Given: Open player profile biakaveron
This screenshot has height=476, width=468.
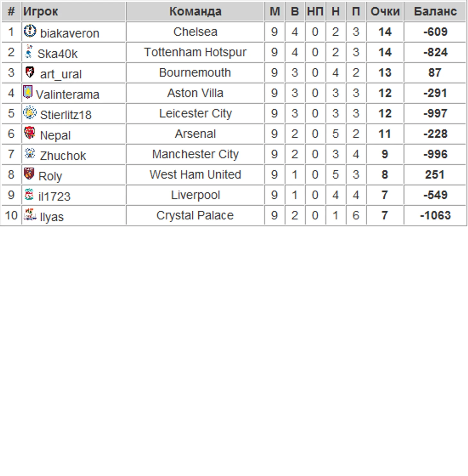Looking at the screenshot, I should [70, 33].
